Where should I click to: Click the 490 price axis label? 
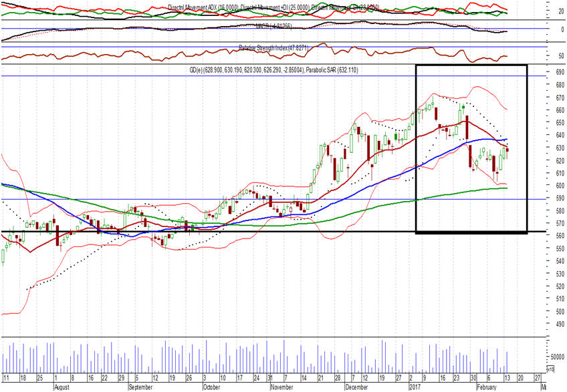click(560, 324)
